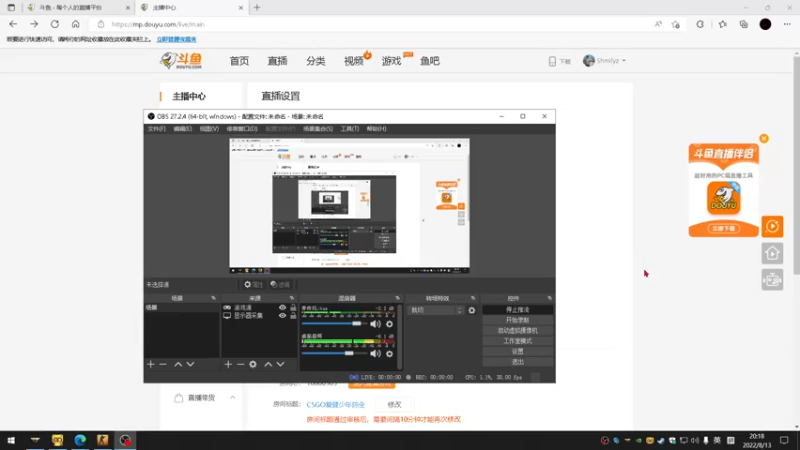Open the OBS Studio taskbar icon
This screenshot has width=800, height=450.
[125, 440]
